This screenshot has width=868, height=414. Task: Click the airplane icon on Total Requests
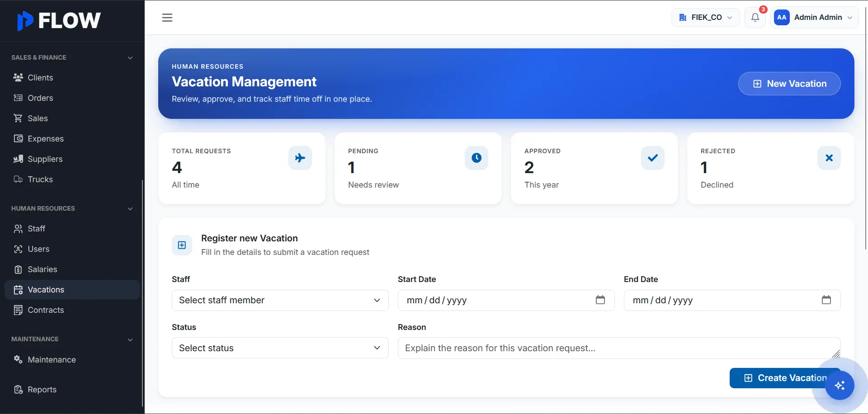tap(300, 158)
